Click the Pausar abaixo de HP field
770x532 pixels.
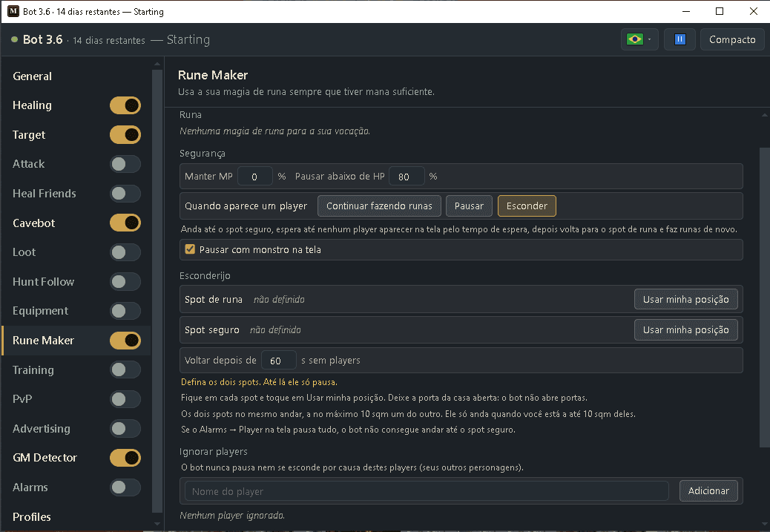point(407,177)
